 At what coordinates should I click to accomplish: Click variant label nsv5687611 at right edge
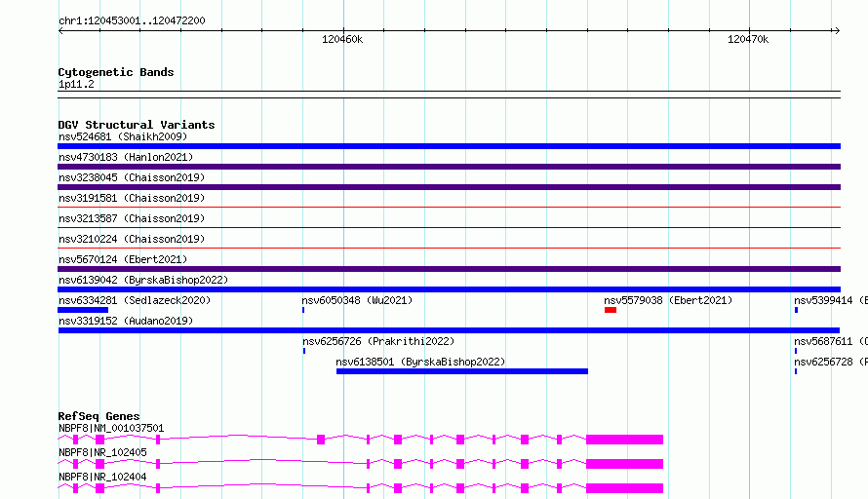830,341
